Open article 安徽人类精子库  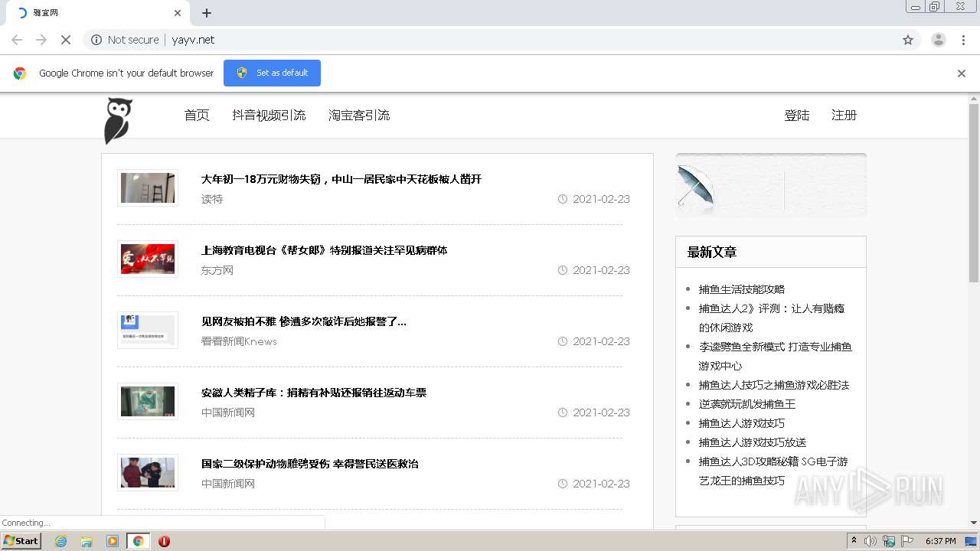coord(314,393)
